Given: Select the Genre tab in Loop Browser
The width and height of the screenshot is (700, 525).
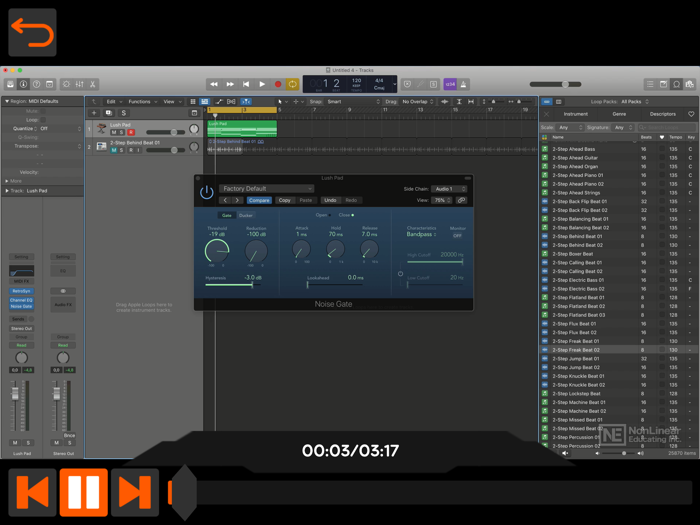Looking at the screenshot, I should point(619,114).
